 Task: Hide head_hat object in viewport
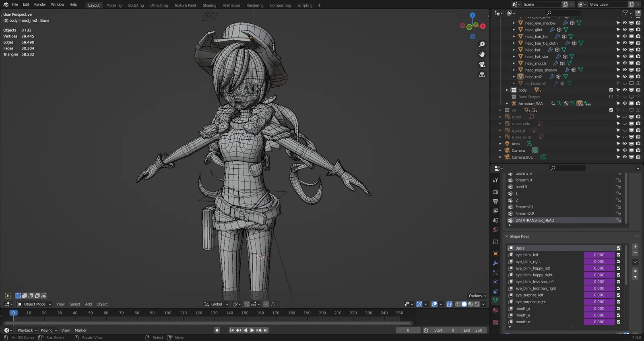click(x=625, y=50)
